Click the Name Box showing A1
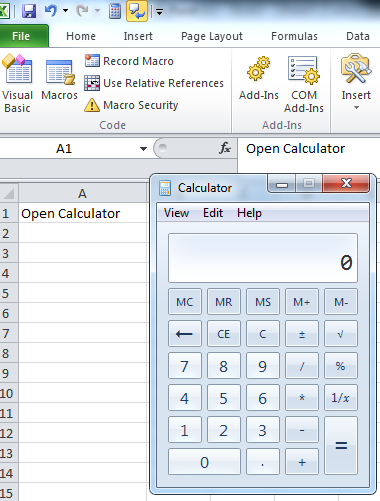The image size is (380, 501). (64, 148)
